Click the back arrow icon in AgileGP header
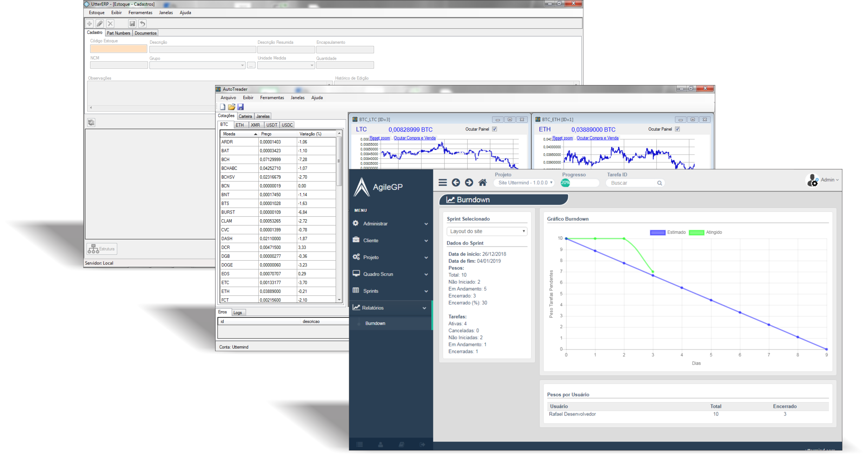The width and height of the screenshot is (868, 454). pos(456,182)
